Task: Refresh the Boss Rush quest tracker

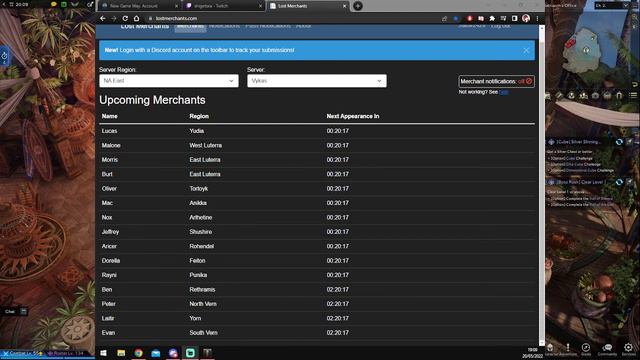Action: (x=619, y=182)
